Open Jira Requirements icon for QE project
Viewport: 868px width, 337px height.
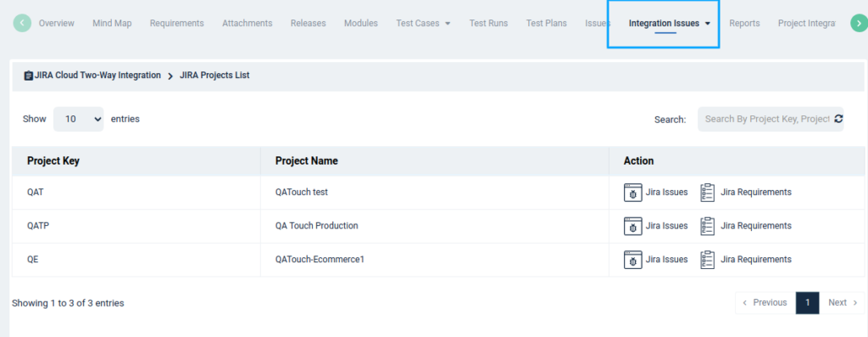(x=708, y=260)
